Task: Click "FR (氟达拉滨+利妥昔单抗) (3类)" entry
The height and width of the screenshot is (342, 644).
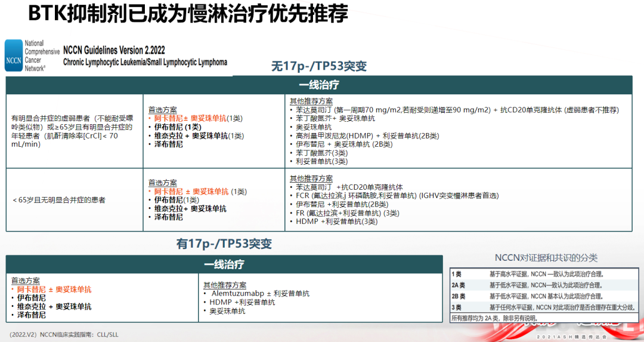Action: [x=348, y=213]
